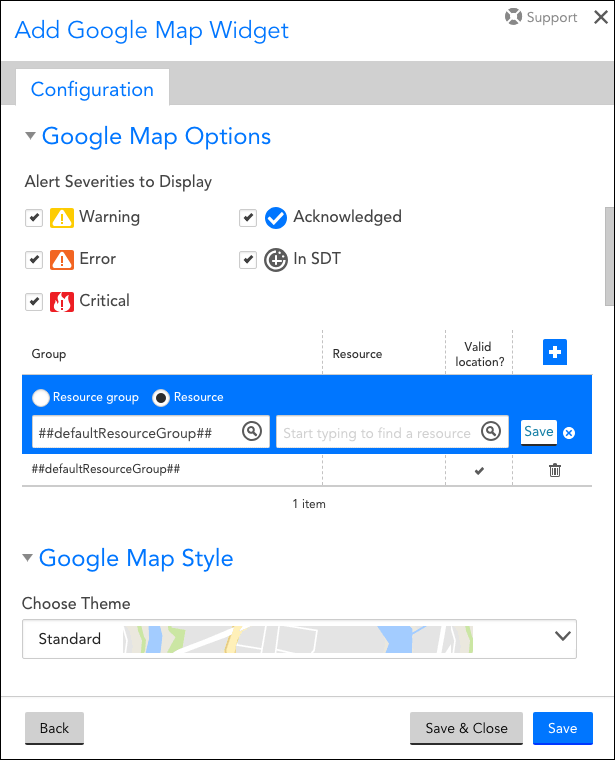Click the Resource column header

357,354
